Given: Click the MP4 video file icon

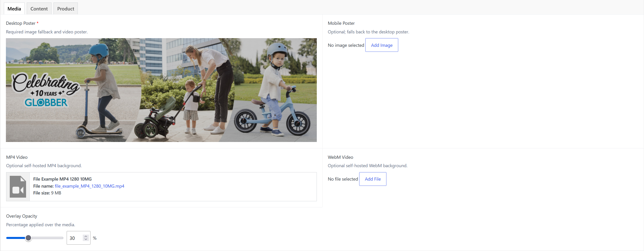Looking at the screenshot, I should 18,187.
